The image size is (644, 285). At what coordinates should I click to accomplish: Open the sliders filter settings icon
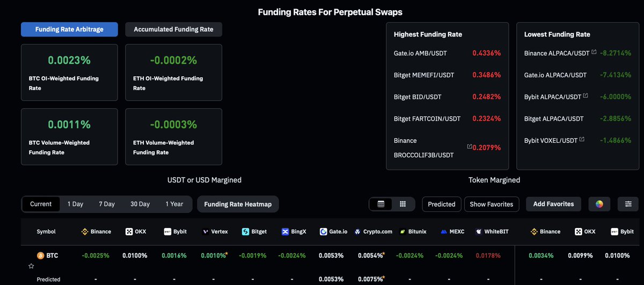(x=628, y=204)
